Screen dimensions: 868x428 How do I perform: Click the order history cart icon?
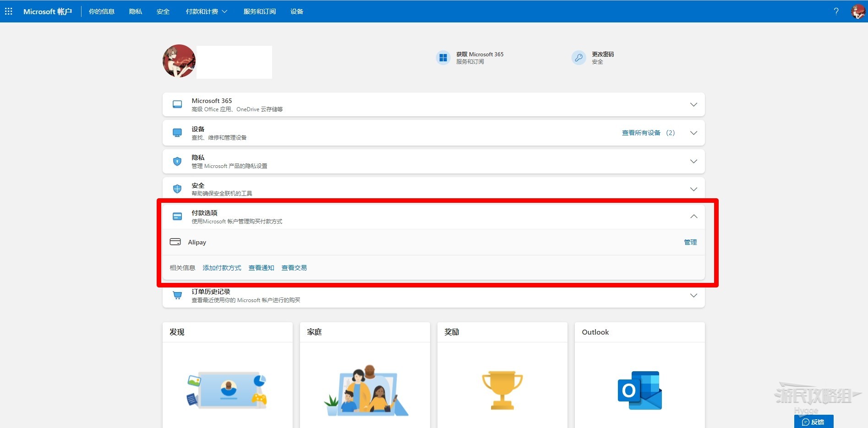click(x=177, y=295)
